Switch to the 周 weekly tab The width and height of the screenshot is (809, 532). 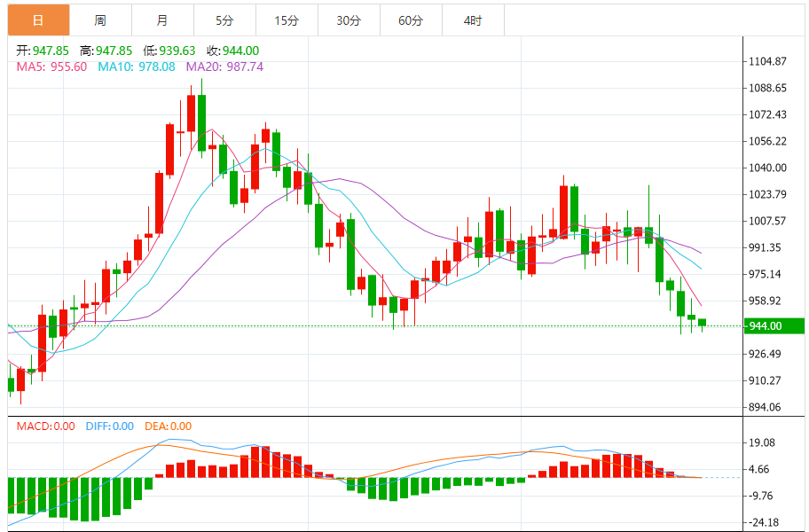(x=100, y=20)
